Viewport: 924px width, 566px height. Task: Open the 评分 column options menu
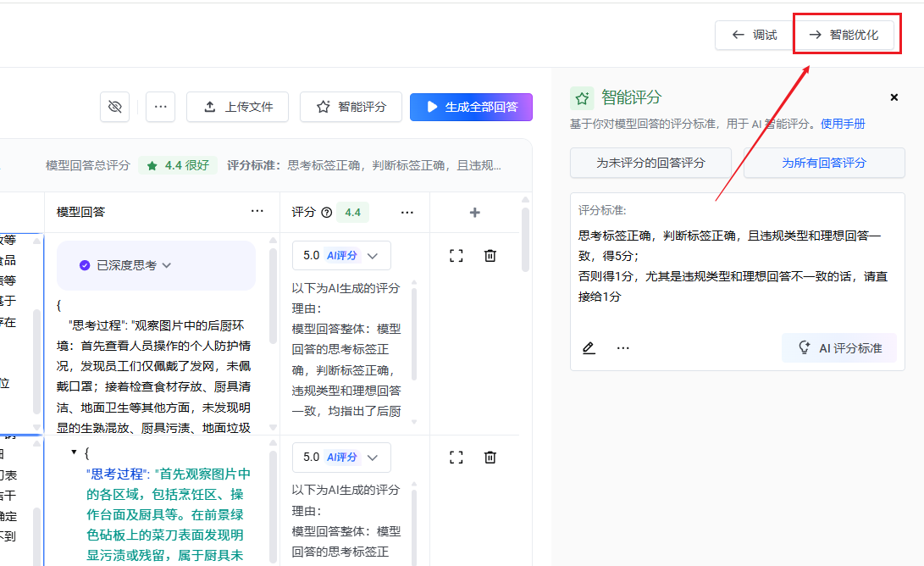click(407, 213)
